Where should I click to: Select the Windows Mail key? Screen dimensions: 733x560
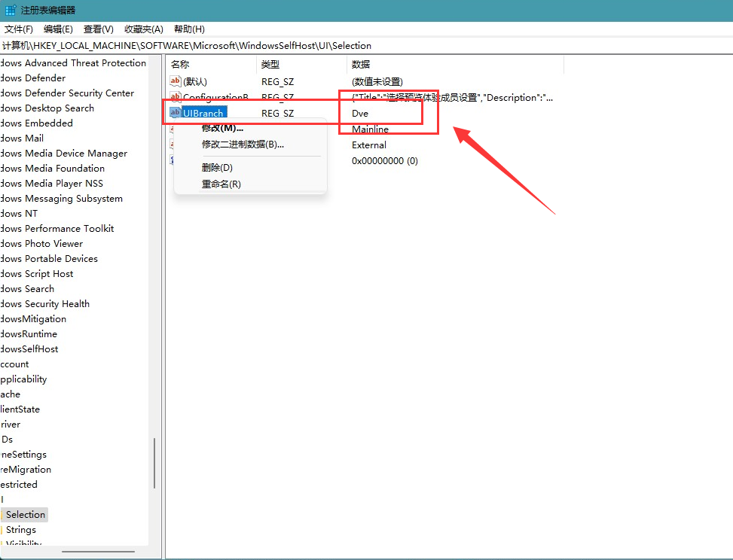[22, 138]
